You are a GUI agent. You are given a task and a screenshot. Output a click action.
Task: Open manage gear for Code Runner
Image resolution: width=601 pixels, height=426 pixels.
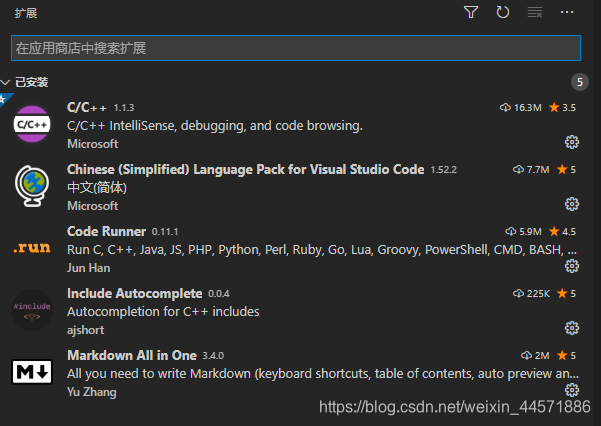click(572, 266)
